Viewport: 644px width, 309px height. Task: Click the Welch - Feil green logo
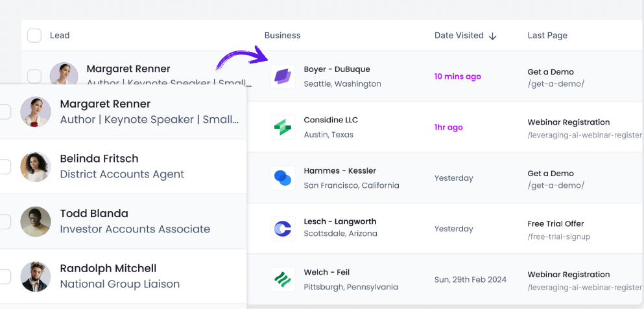coord(283,279)
